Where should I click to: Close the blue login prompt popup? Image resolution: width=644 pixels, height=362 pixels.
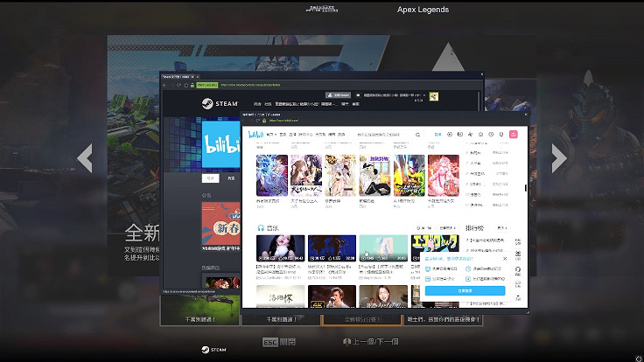505,259
